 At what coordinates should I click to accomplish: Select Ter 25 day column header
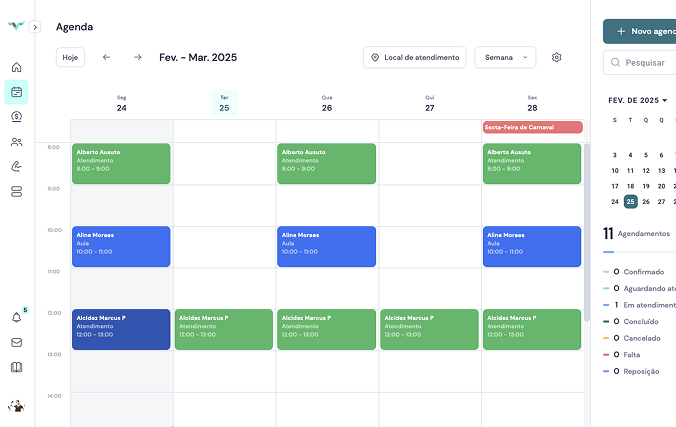pos(224,103)
